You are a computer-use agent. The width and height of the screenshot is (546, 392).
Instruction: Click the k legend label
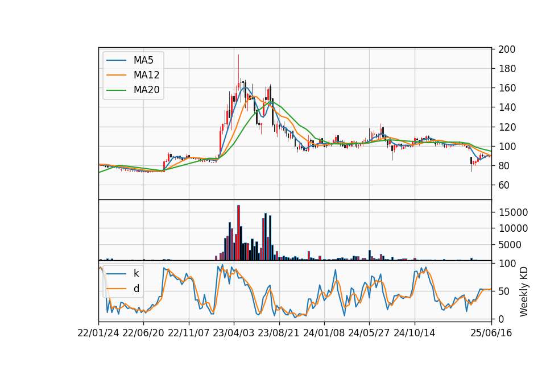pos(136,273)
